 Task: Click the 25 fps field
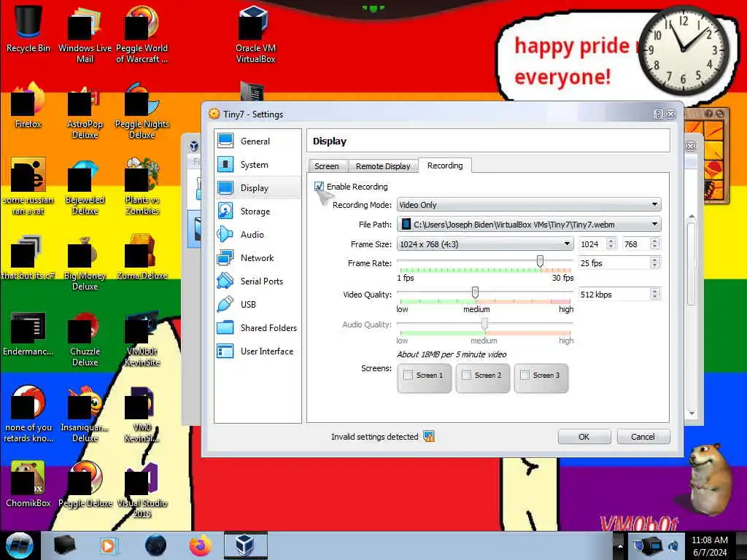pyautogui.click(x=614, y=262)
